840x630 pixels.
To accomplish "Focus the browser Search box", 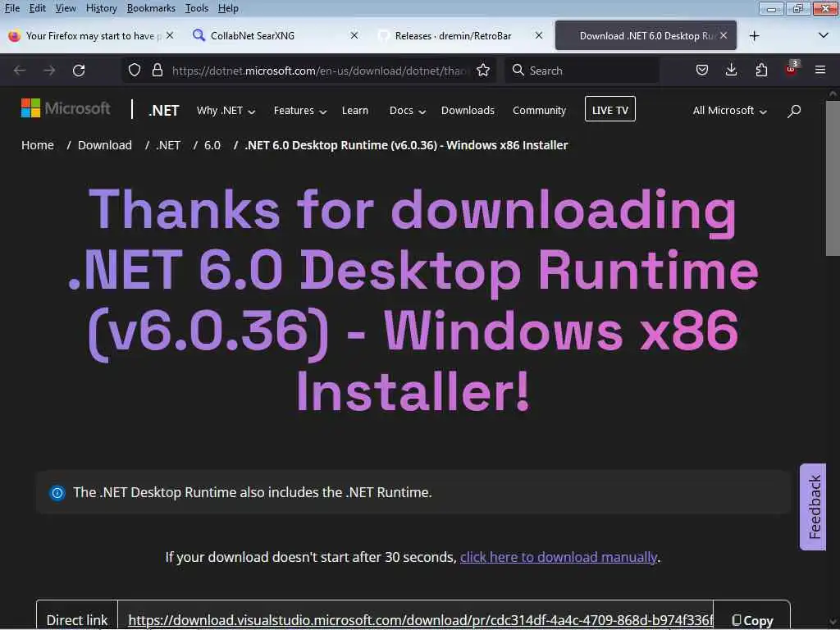I will (582, 71).
